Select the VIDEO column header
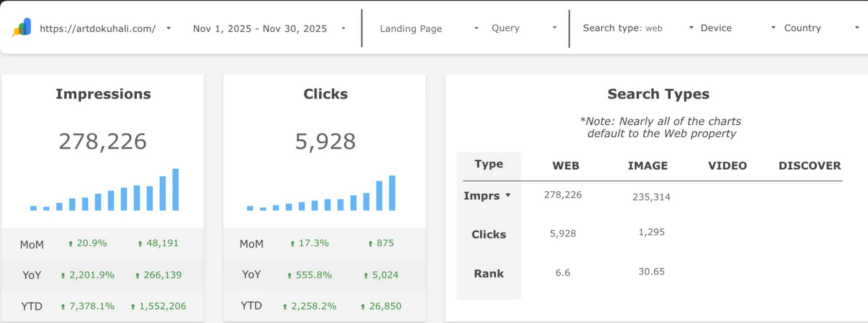 pos(727,166)
